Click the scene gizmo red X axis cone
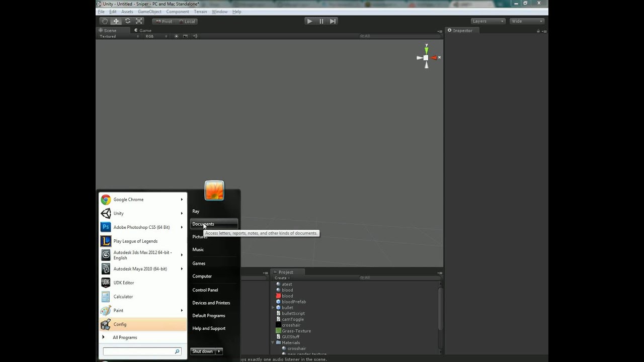Viewport: 644px width, 362px height. [434, 58]
